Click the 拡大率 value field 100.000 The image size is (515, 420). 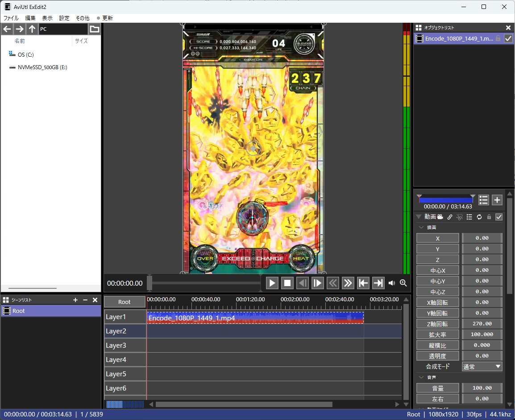tap(482, 335)
